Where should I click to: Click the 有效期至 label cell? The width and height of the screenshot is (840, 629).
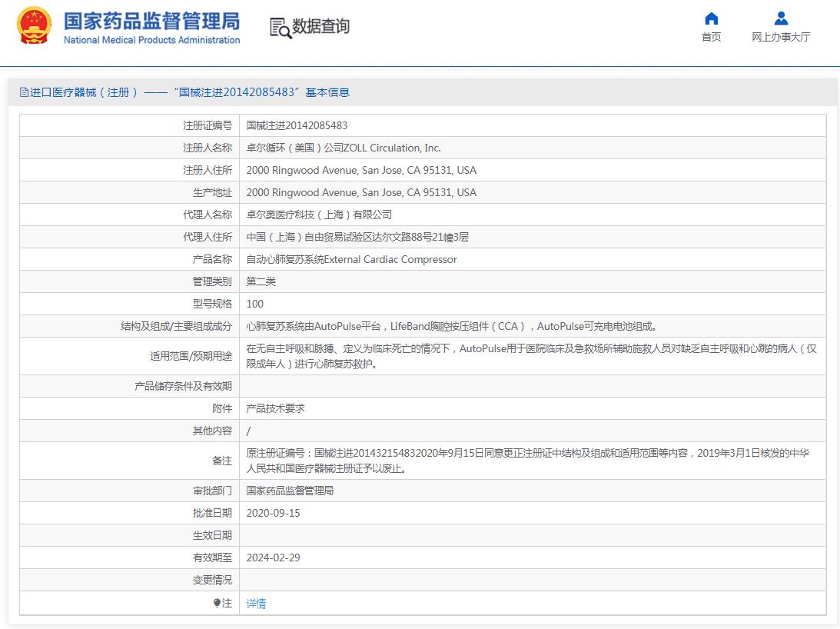(129, 557)
